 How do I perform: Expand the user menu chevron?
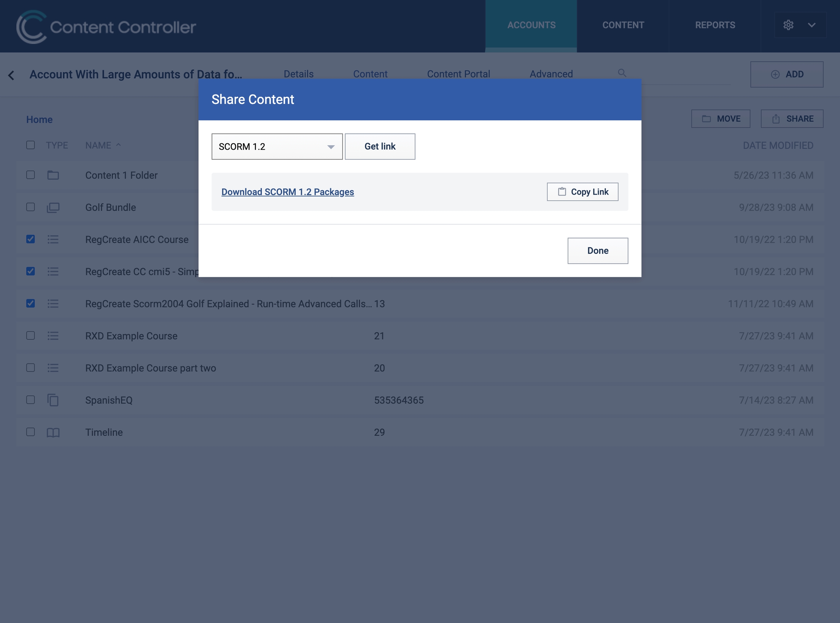tap(811, 25)
